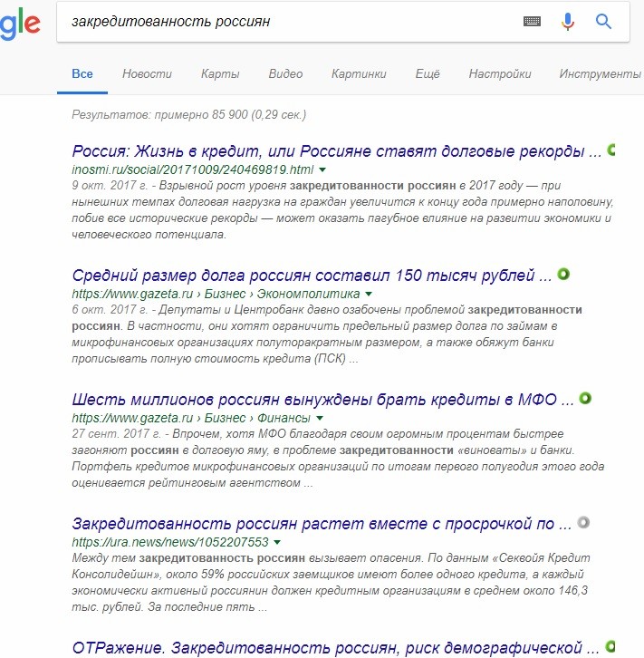Click the blue magnifier search icon
644x658 pixels.
[603, 21]
